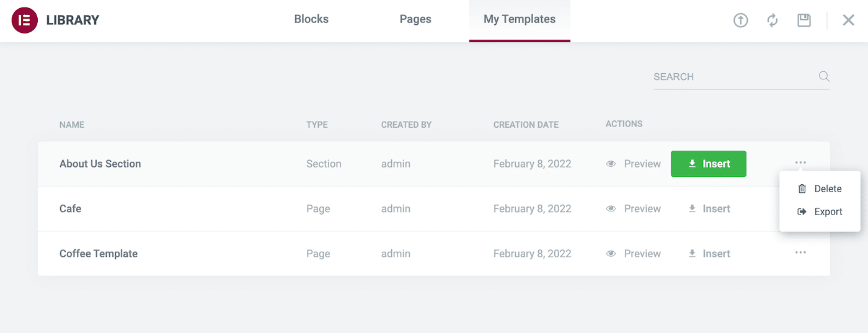Viewport: 868px width, 333px height.
Task: Click the save template icon
Action: pyautogui.click(x=804, y=20)
